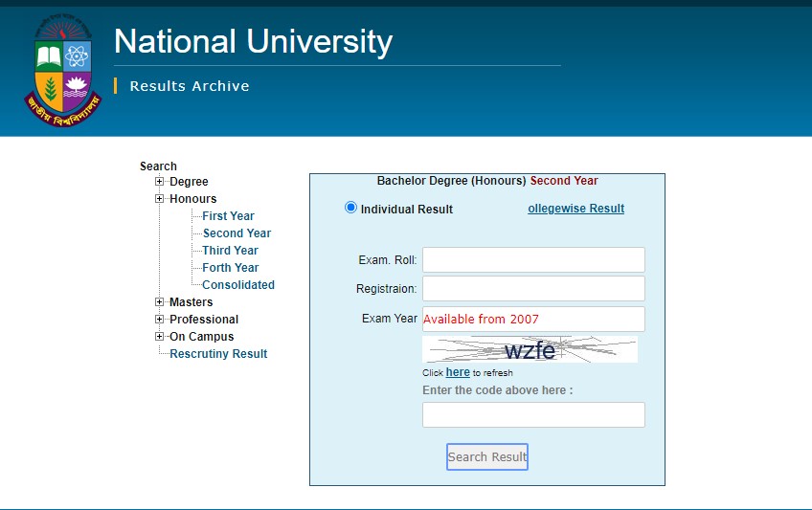The height and width of the screenshot is (510, 812).
Task: Click the National University crest logo
Action: [62, 71]
